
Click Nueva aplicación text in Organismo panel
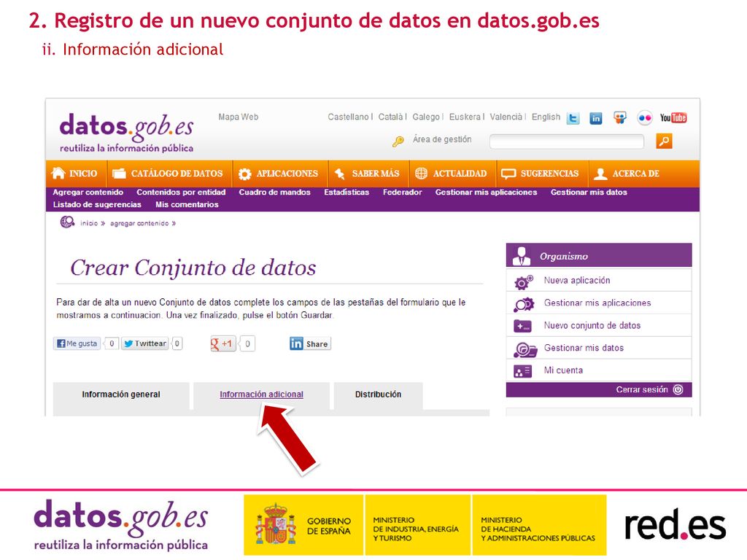pos(577,281)
